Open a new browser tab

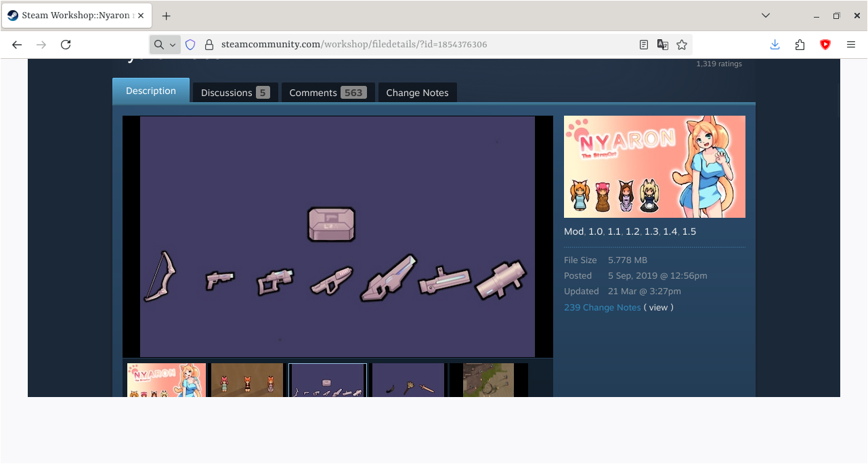(167, 16)
